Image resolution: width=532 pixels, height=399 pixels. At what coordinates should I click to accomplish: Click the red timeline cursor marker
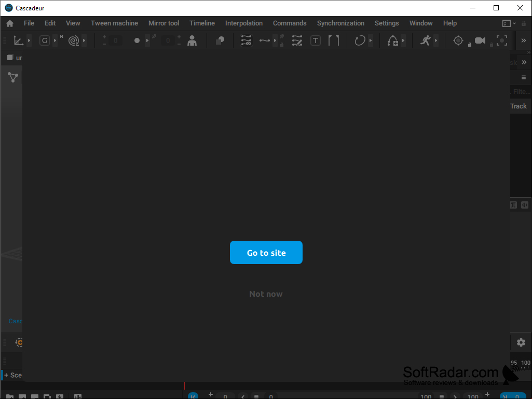(184, 386)
